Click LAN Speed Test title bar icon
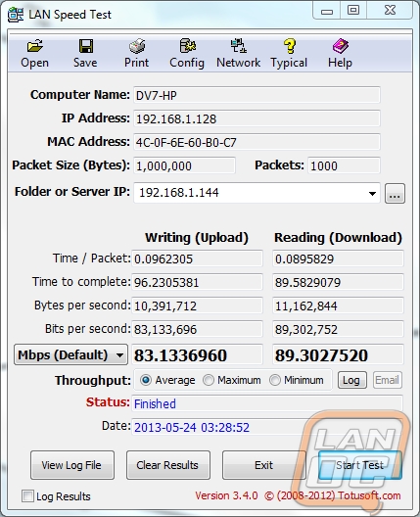This screenshot has width=420, height=517. coord(16,15)
